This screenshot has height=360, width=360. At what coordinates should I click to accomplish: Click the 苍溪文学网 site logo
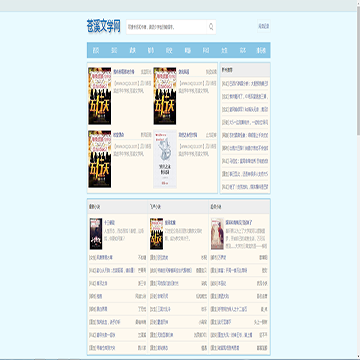point(104,26)
